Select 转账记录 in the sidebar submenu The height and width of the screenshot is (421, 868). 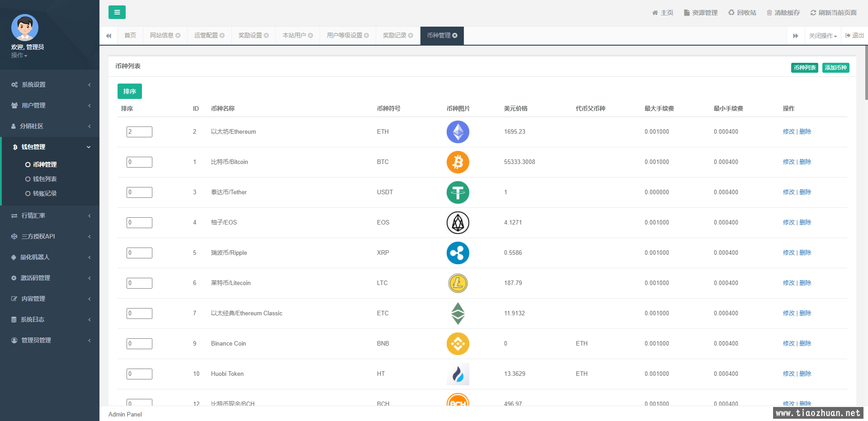coord(45,193)
